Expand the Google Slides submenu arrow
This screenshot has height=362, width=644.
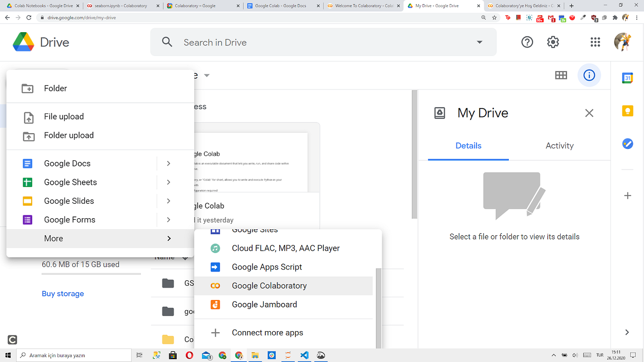tap(169, 201)
